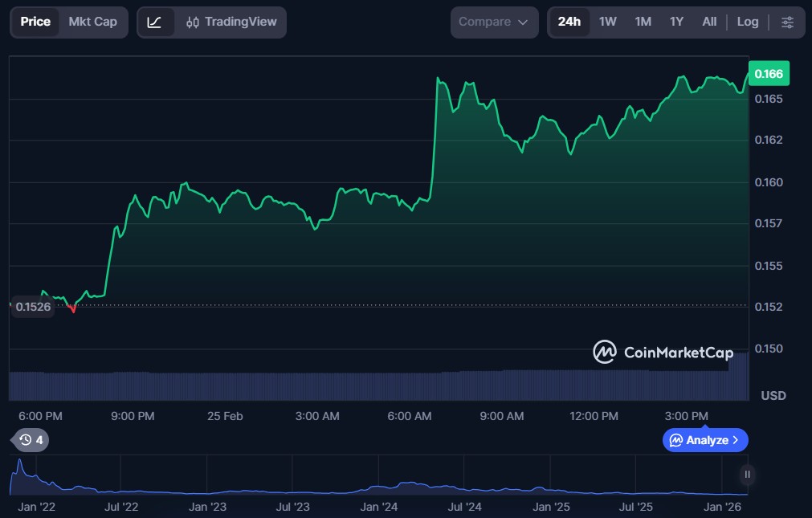The height and width of the screenshot is (518, 812).
Task: Select the 1W time range
Action: pyautogui.click(x=608, y=22)
